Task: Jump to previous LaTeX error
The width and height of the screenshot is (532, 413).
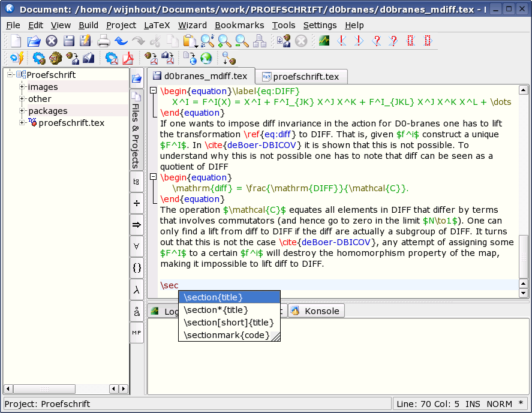Action: coord(342,41)
